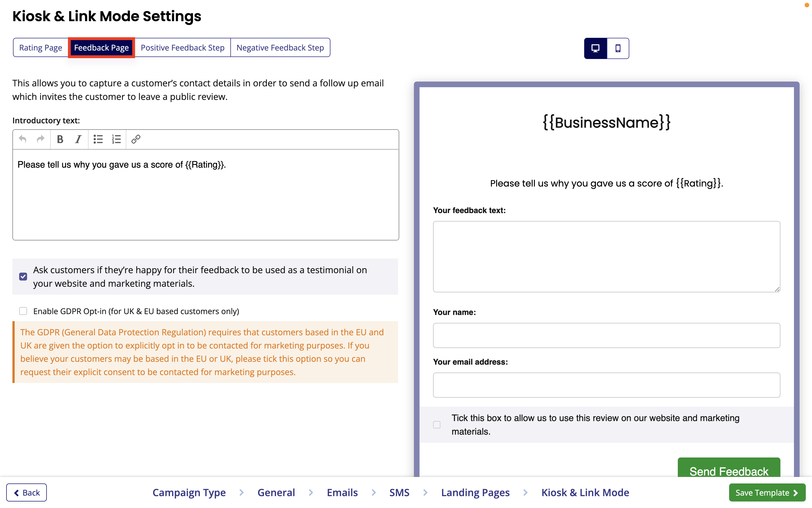Go to Kiosk & Link Mode step
This screenshot has height=508, width=812.
585,492
